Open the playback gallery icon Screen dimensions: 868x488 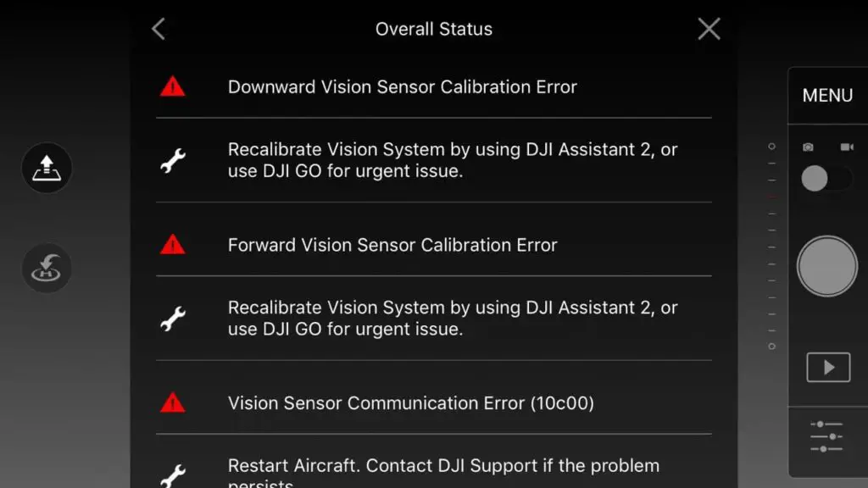(827, 367)
